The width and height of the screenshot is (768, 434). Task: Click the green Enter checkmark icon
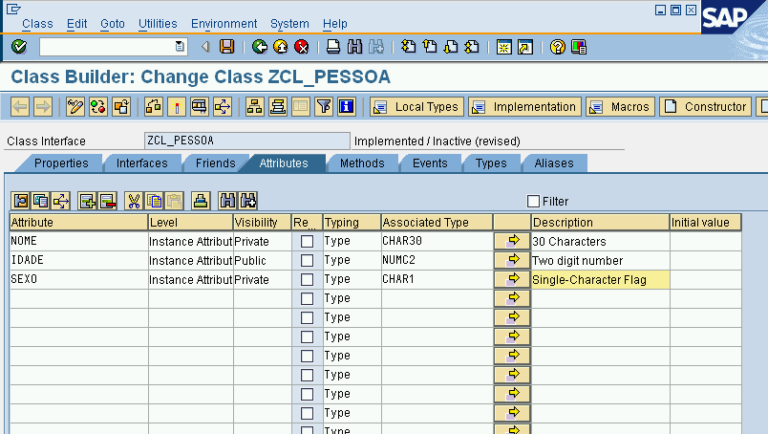click(18, 47)
